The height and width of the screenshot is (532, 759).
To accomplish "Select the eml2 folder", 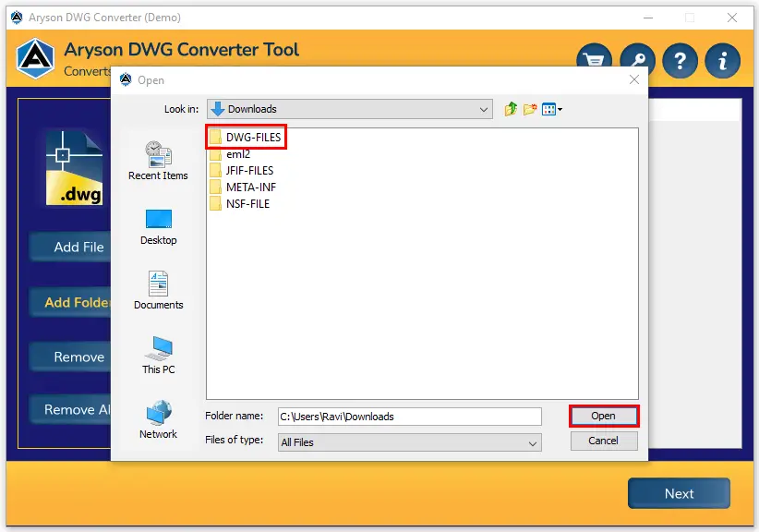I will (x=230, y=154).
